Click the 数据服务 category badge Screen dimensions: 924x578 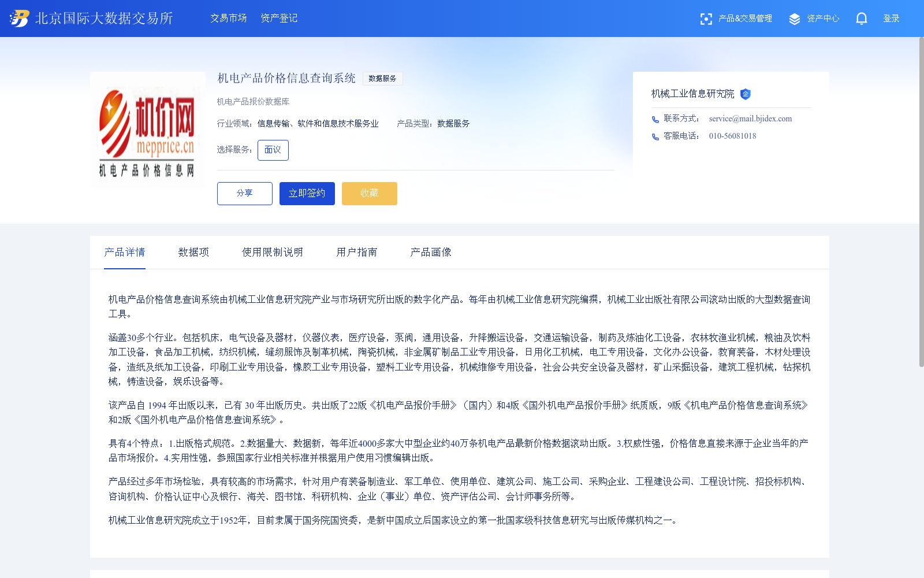383,78
